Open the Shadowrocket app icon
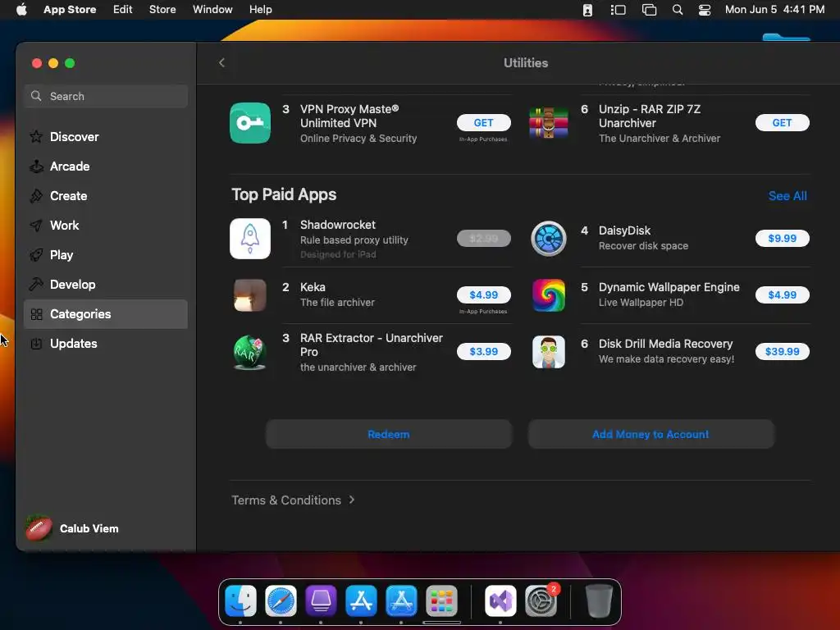Viewport: 840px width, 630px height. tap(250, 239)
